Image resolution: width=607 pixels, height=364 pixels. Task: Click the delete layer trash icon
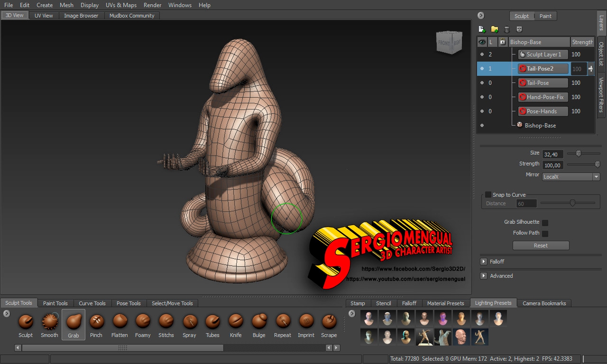(507, 29)
